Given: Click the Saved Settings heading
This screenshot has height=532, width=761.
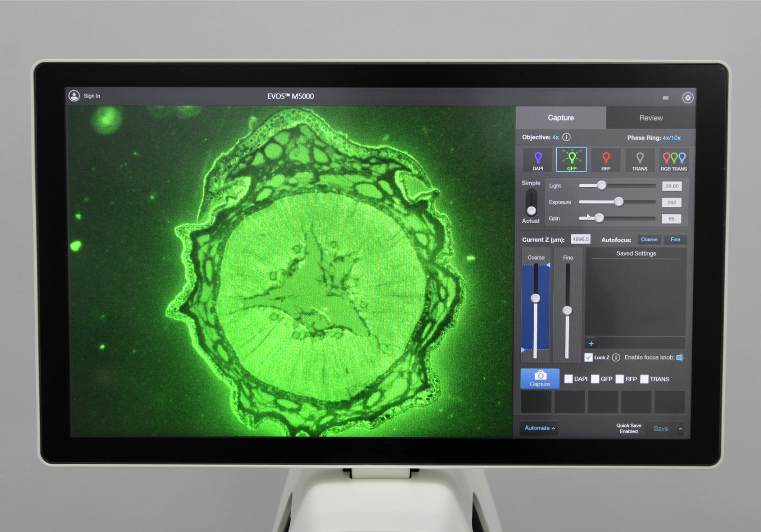Looking at the screenshot, I should [636, 253].
